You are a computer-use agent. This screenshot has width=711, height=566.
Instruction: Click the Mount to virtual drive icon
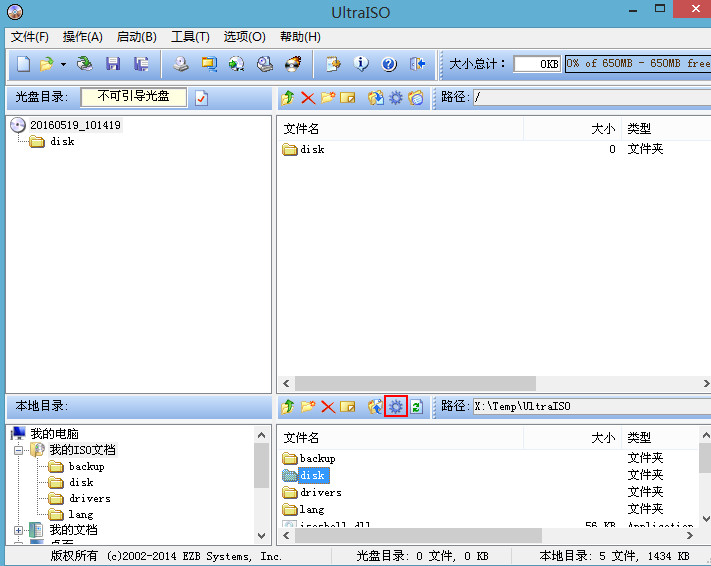point(265,64)
